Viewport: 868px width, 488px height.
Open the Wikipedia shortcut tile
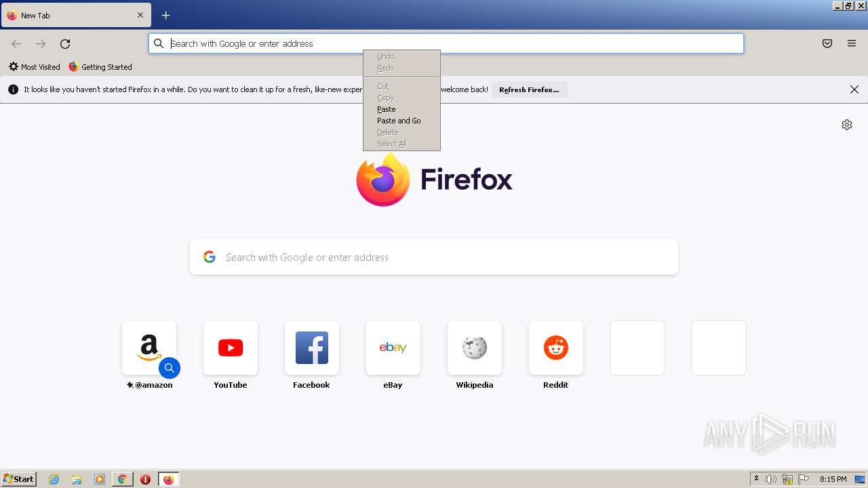point(475,348)
